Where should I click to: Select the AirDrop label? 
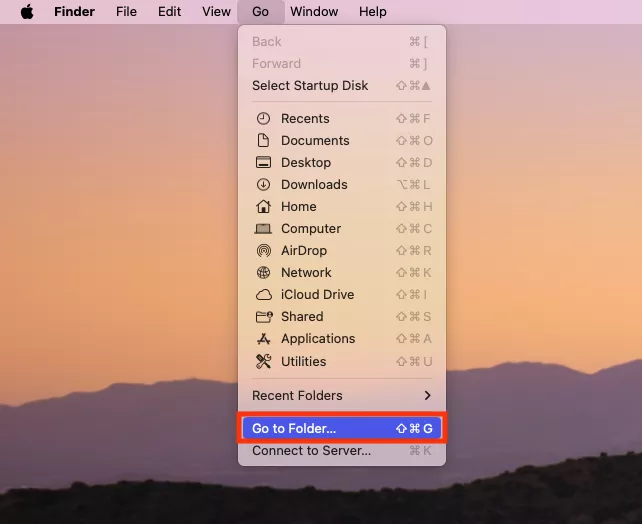(304, 251)
